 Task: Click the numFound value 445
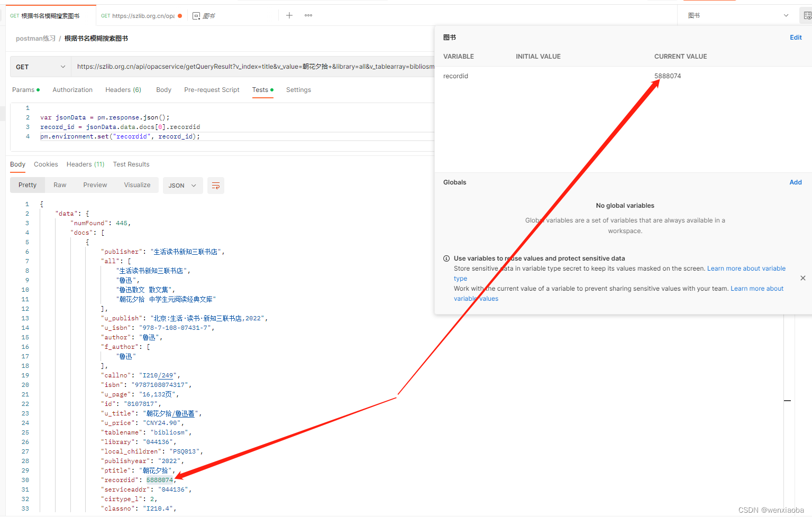(x=122, y=223)
